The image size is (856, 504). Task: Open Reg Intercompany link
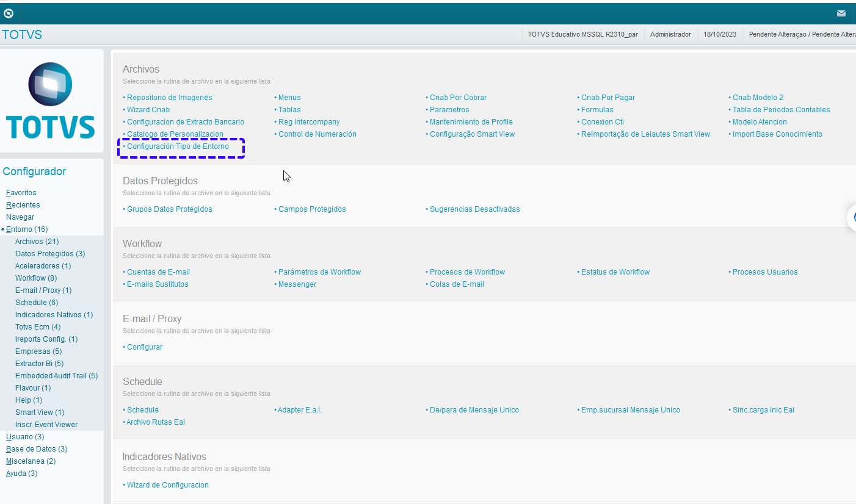(x=309, y=122)
